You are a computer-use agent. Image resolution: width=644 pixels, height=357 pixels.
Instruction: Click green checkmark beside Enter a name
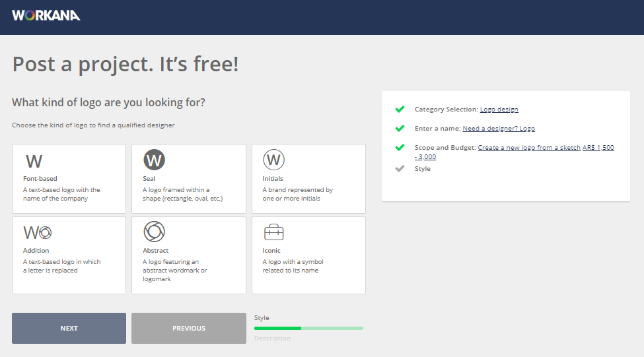(399, 129)
